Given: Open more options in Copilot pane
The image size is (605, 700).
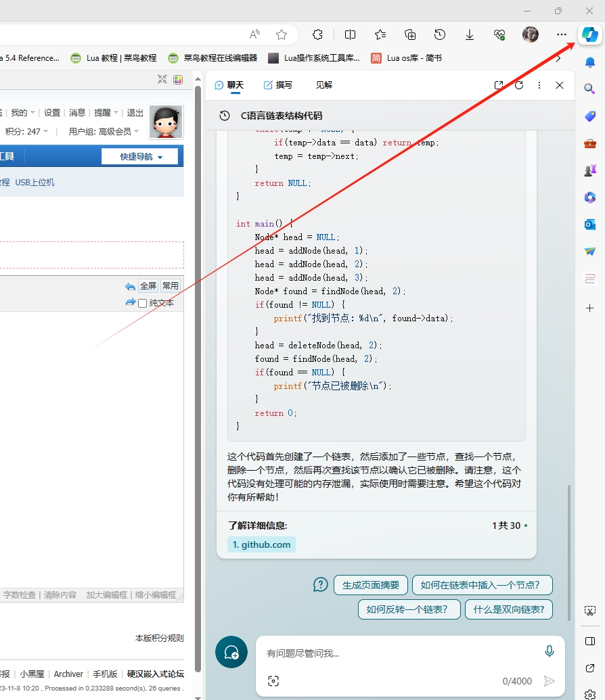Looking at the screenshot, I should tap(539, 85).
